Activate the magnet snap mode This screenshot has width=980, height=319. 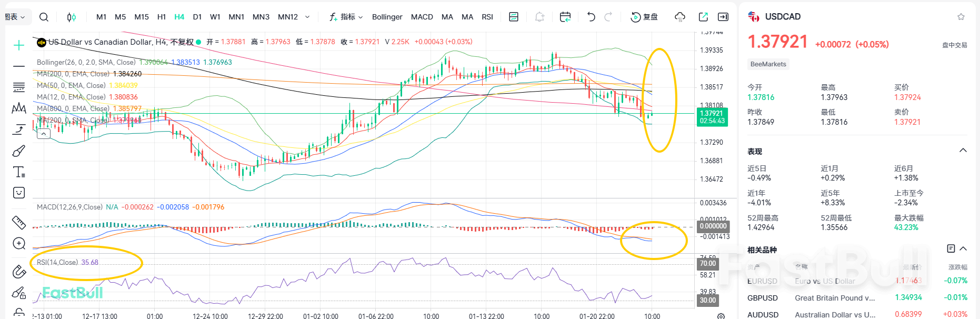[x=19, y=272]
